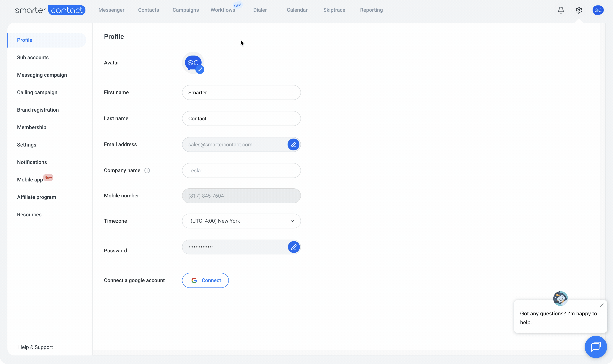This screenshot has height=364, width=613.
Task: Click the chat bot avatar image
Action: (x=560, y=298)
